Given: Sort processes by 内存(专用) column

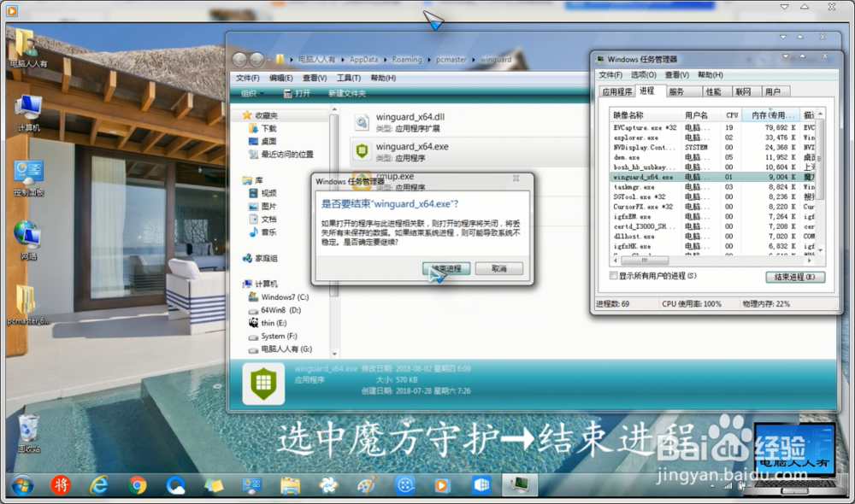Looking at the screenshot, I should (771, 115).
